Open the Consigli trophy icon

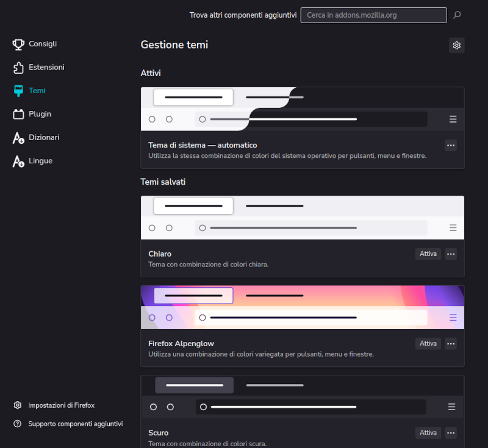[18, 44]
